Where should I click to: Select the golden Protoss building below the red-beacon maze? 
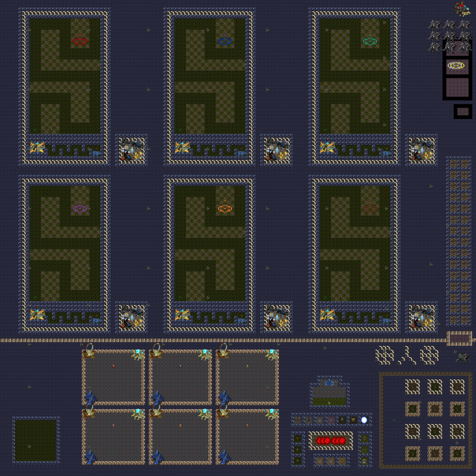click(x=37, y=147)
